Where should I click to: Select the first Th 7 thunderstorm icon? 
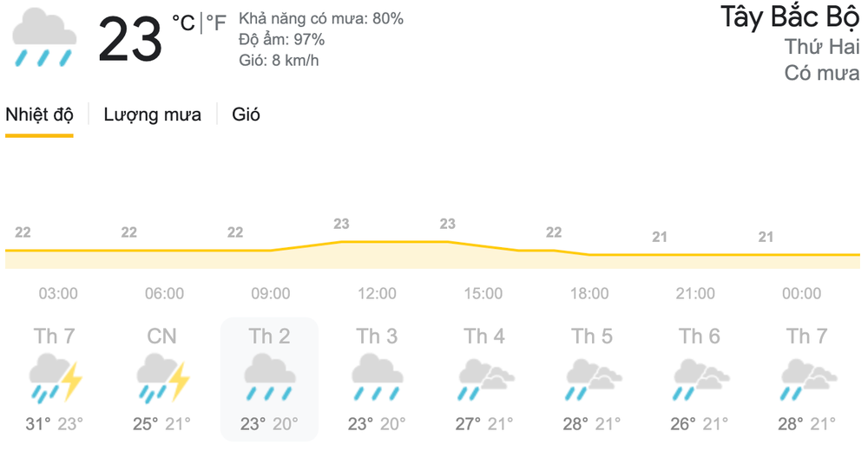[x=55, y=378]
